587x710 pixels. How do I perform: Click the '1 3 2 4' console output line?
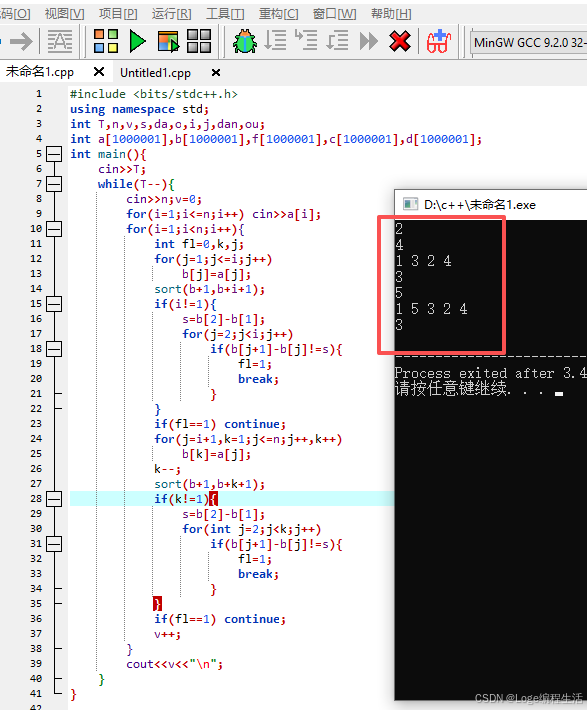pos(423,261)
